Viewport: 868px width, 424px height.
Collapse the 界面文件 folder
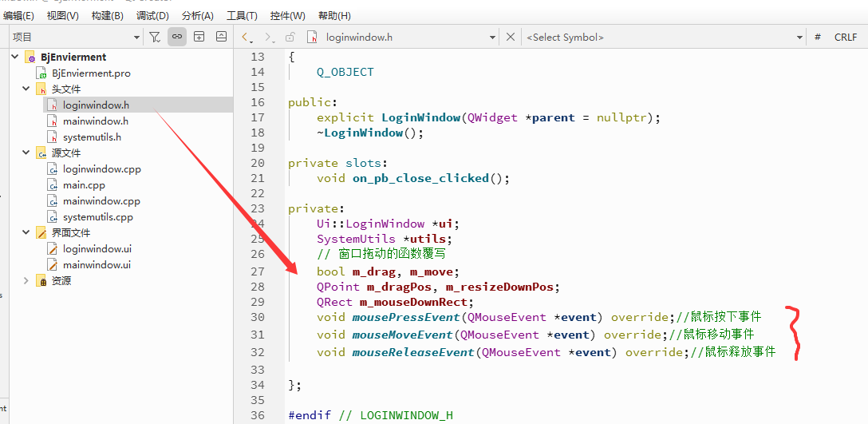[x=26, y=232]
